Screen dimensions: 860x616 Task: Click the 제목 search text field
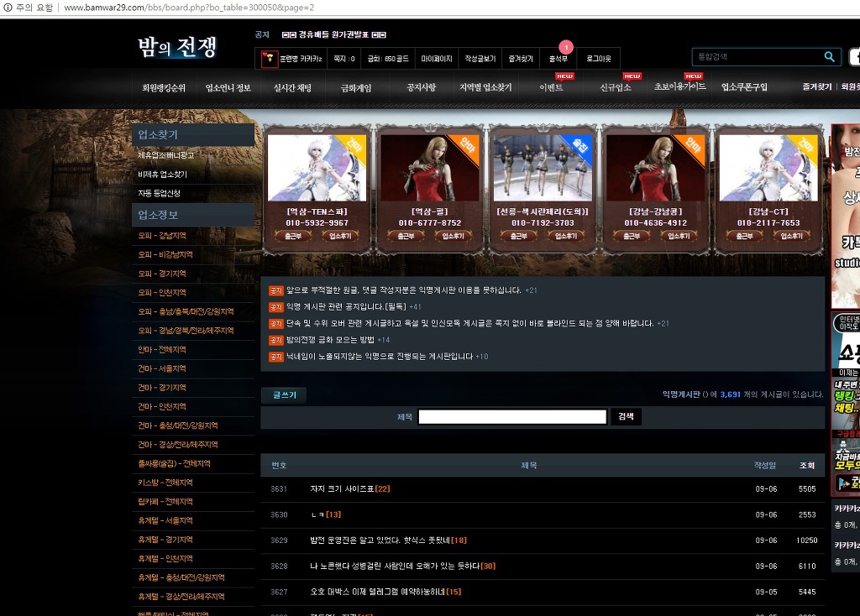click(x=512, y=417)
